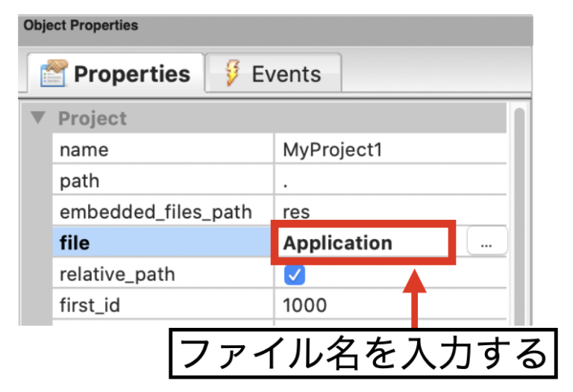This screenshot has height=392, width=573.
Task: Collapse the Project section triangle
Action: pos(39,118)
